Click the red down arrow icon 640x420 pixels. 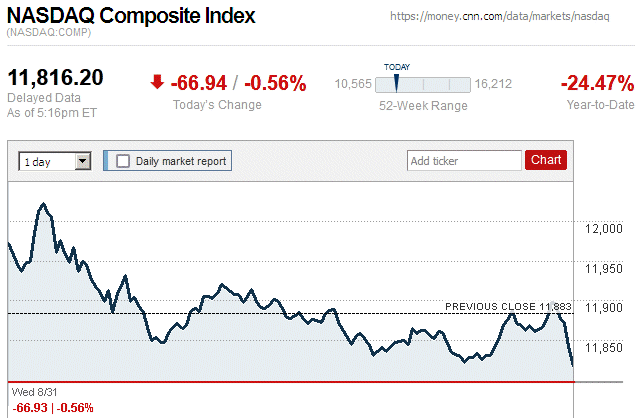click(157, 82)
